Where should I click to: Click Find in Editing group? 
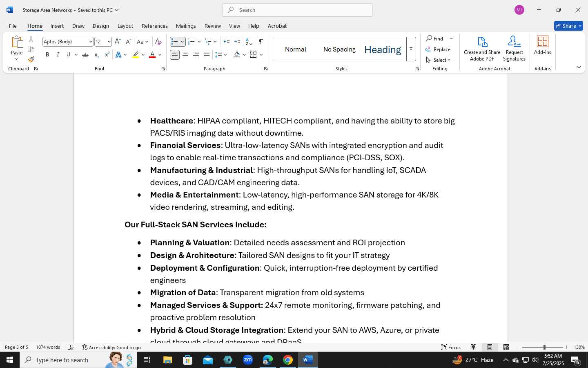pos(435,38)
